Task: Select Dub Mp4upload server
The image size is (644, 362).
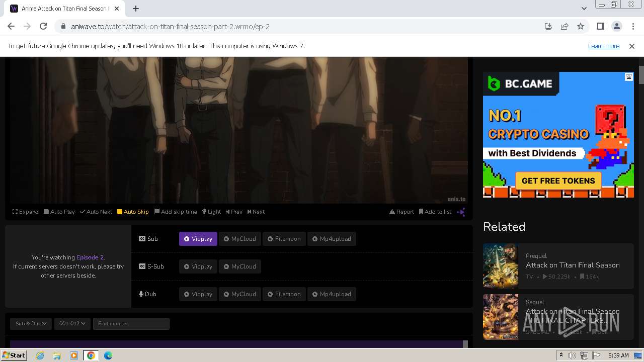Action: 332,294
